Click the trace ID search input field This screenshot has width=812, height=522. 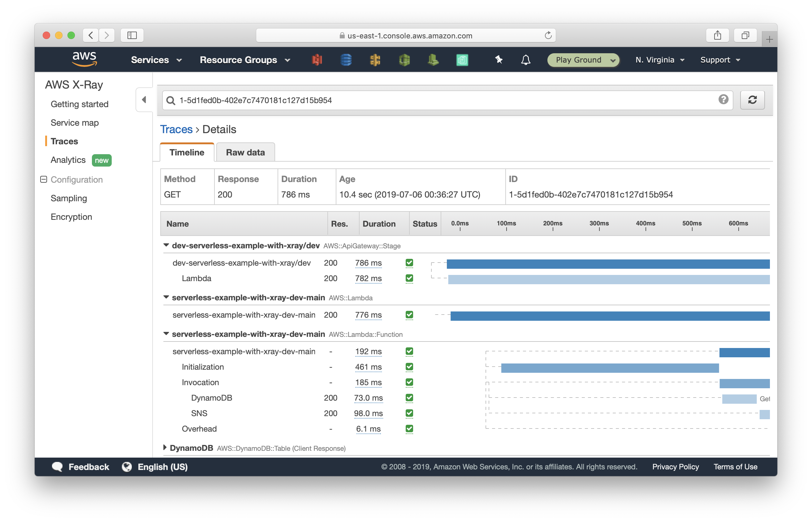tap(447, 100)
